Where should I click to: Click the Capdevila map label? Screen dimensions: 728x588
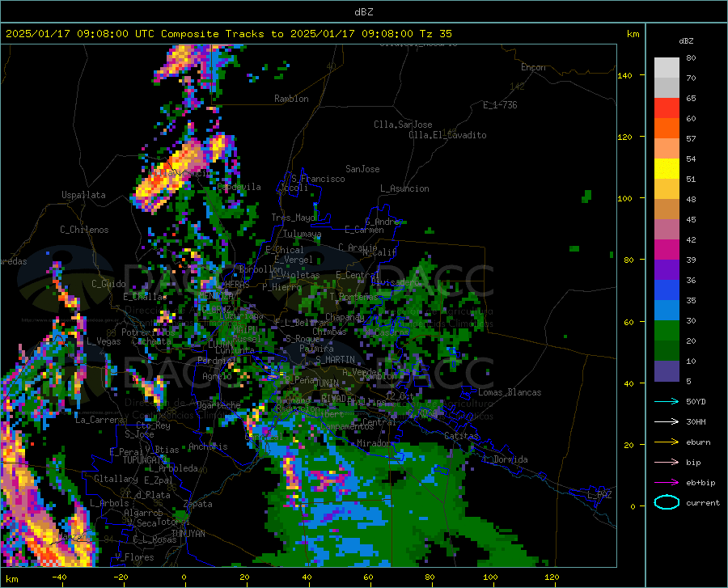(239, 187)
